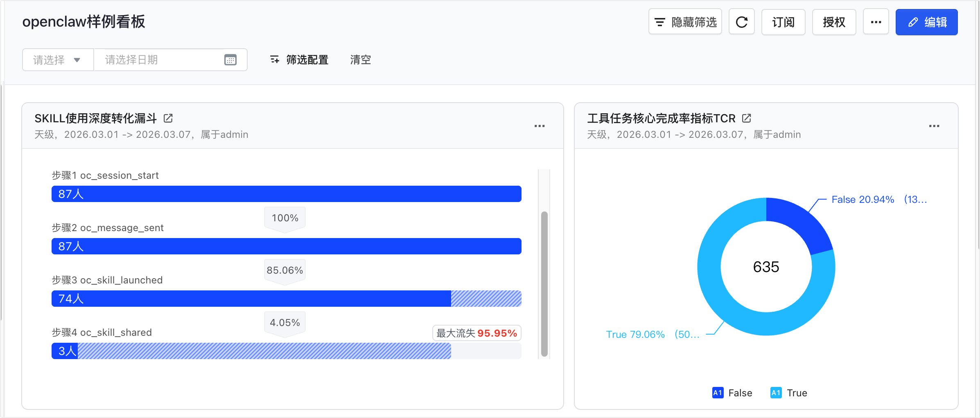
Task: Click the refresh dashboard icon
Action: tap(741, 22)
